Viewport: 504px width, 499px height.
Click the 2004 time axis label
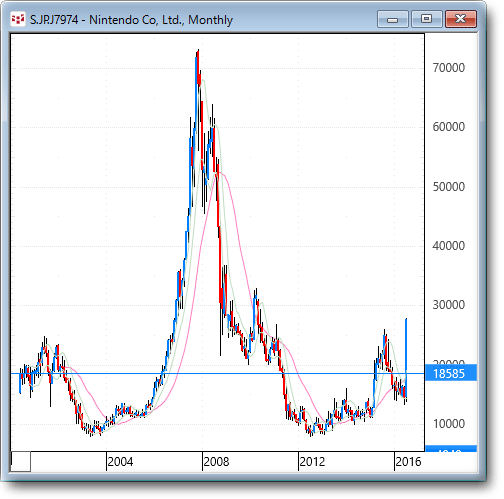tap(120, 462)
